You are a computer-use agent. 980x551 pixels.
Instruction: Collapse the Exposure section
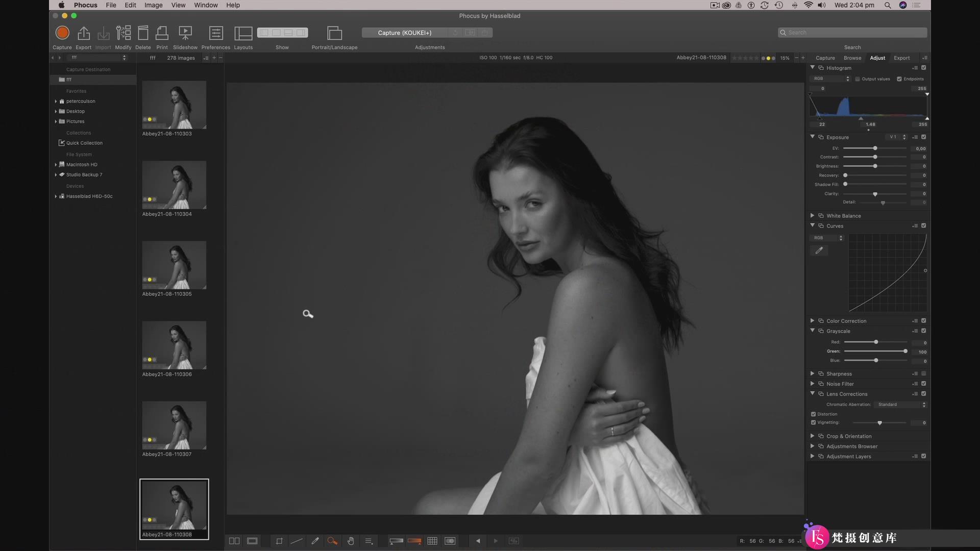click(x=813, y=137)
